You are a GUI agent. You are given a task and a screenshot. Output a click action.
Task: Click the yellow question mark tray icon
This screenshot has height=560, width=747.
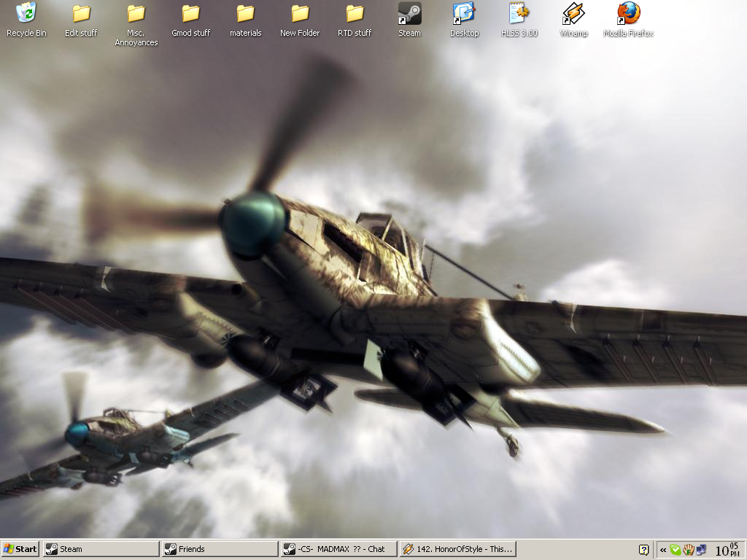coord(644,550)
